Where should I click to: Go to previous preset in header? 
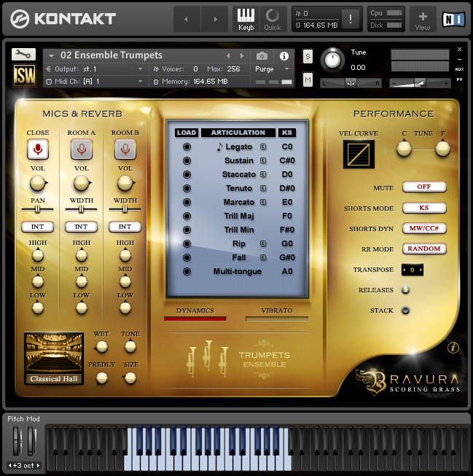point(187,19)
